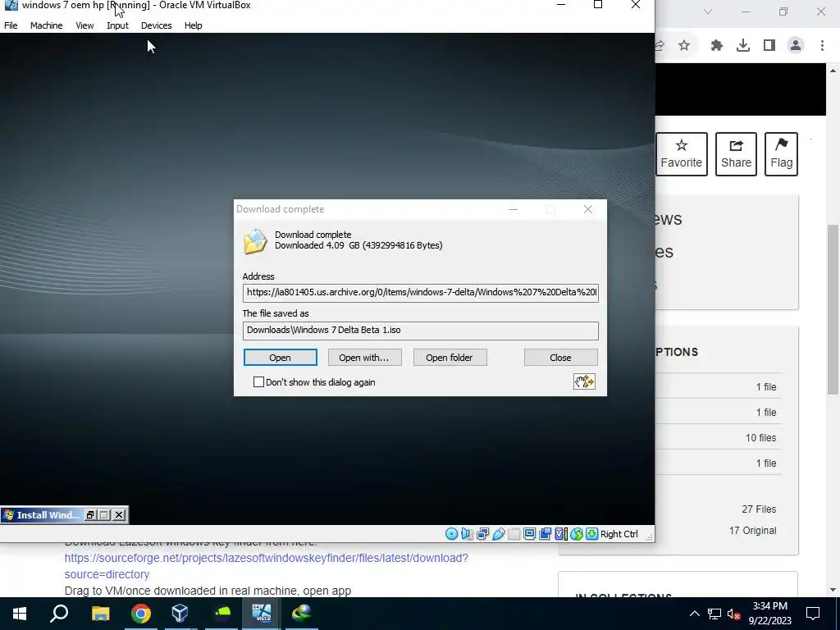Open Internet Download Manager from taskbar
The image size is (840, 630).
coord(302,614)
